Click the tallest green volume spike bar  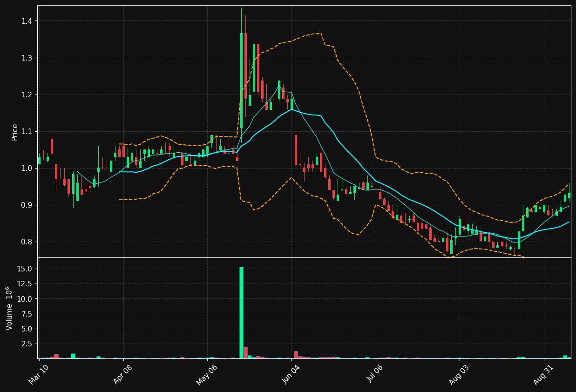click(241, 312)
